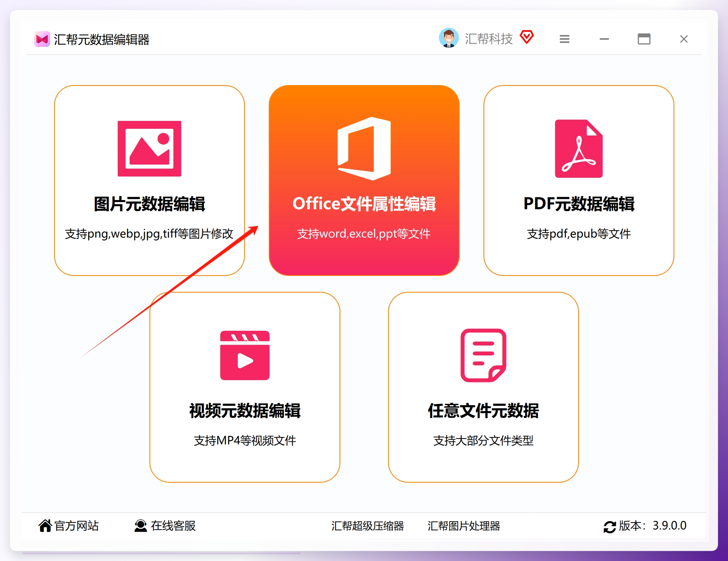728x561 pixels.
Task: Click the home icon beside 官方网站
Action: [x=45, y=526]
